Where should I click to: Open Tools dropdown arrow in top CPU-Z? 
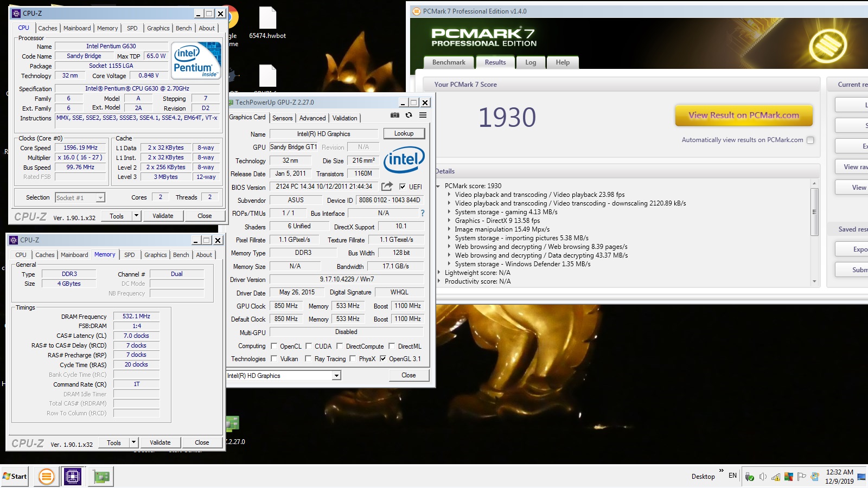coord(136,216)
